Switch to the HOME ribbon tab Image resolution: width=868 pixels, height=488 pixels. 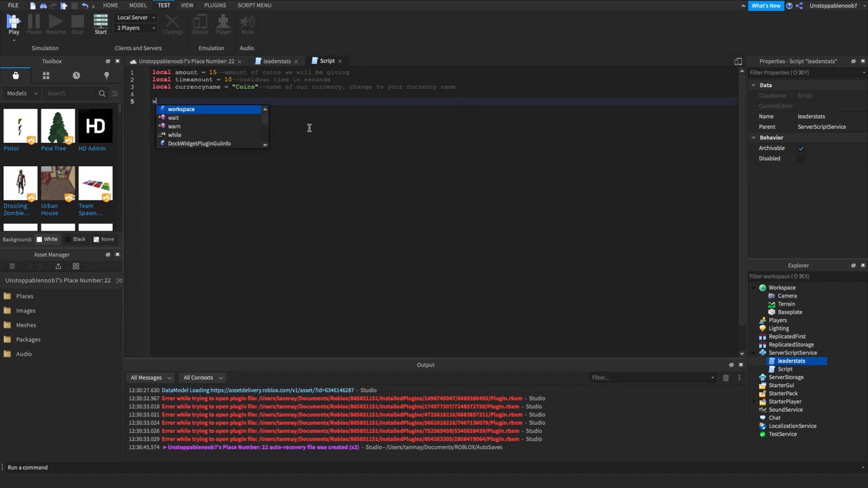pyautogui.click(x=111, y=5)
